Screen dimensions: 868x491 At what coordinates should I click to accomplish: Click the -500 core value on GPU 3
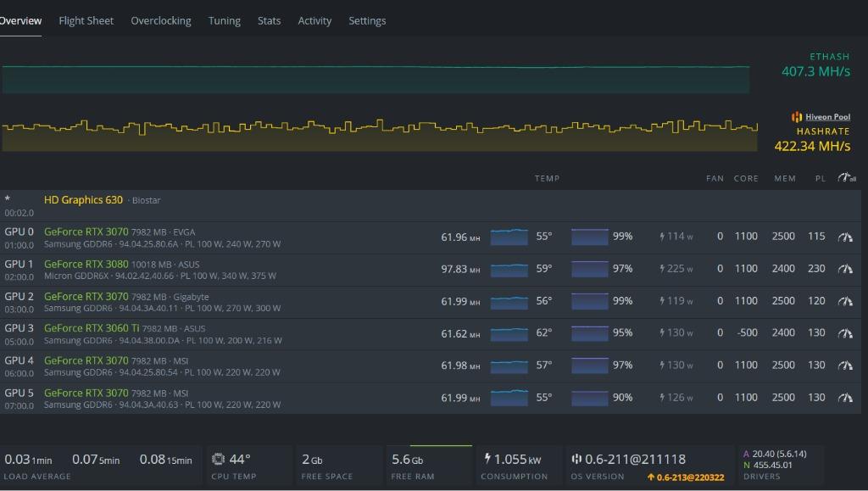(748, 332)
